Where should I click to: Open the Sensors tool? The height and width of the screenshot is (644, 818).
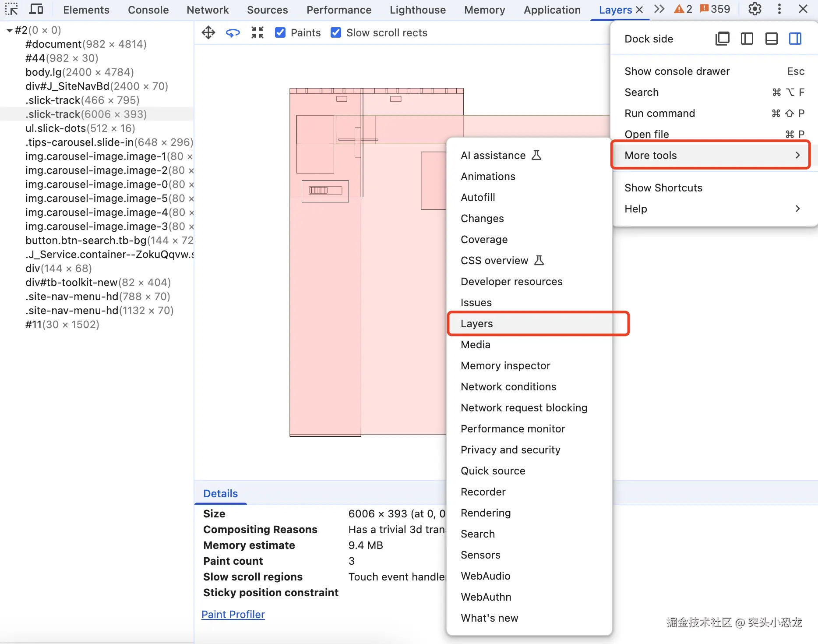coord(529,555)
